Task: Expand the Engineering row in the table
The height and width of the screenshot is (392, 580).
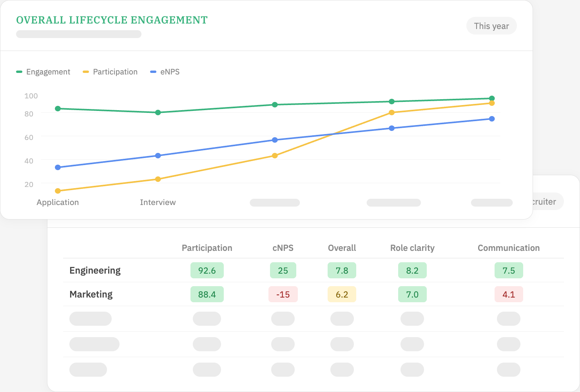Action: pyautogui.click(x=95, y=270)
